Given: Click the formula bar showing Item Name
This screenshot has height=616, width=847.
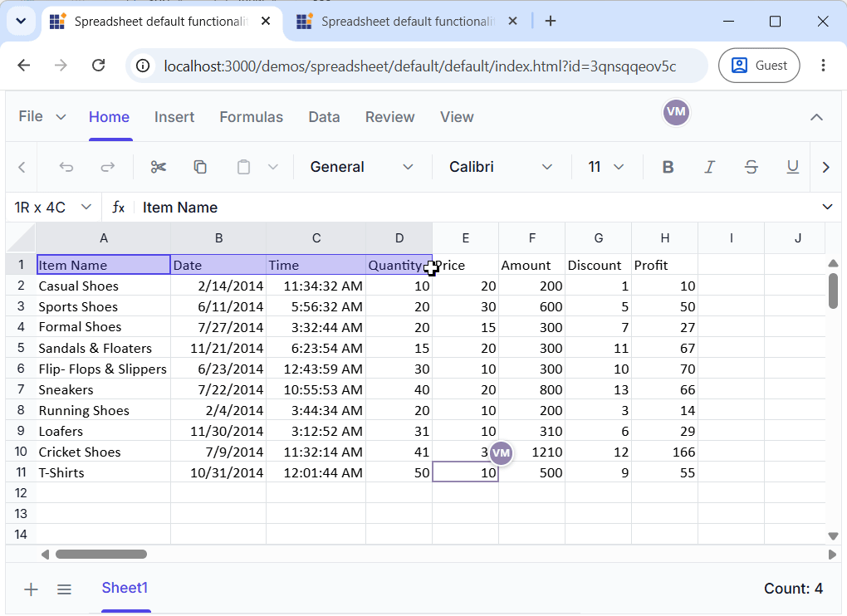Looking at the screenshot, I should (475, 208).
